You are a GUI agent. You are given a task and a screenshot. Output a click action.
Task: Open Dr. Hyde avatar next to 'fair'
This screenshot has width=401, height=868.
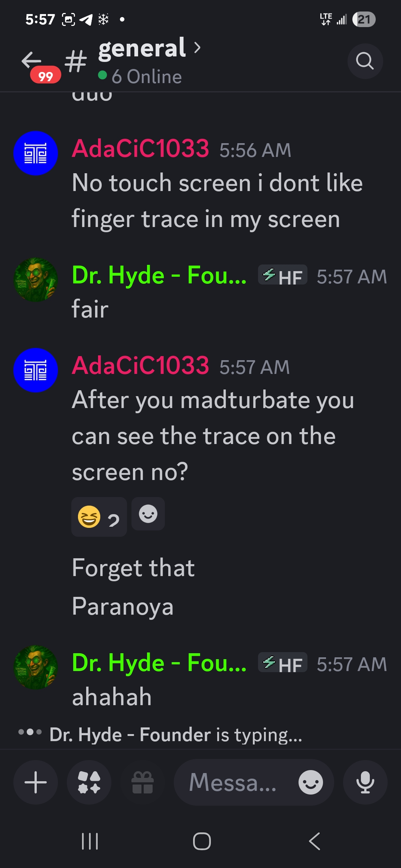36,280
